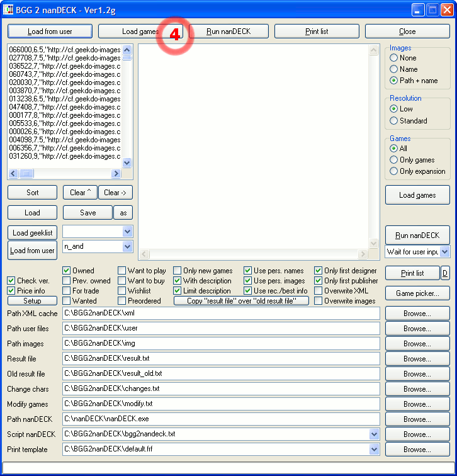The width and height of the screenshot is (457, 476).
Task: Open the n_and user dropdown
Action: (127, 247)
